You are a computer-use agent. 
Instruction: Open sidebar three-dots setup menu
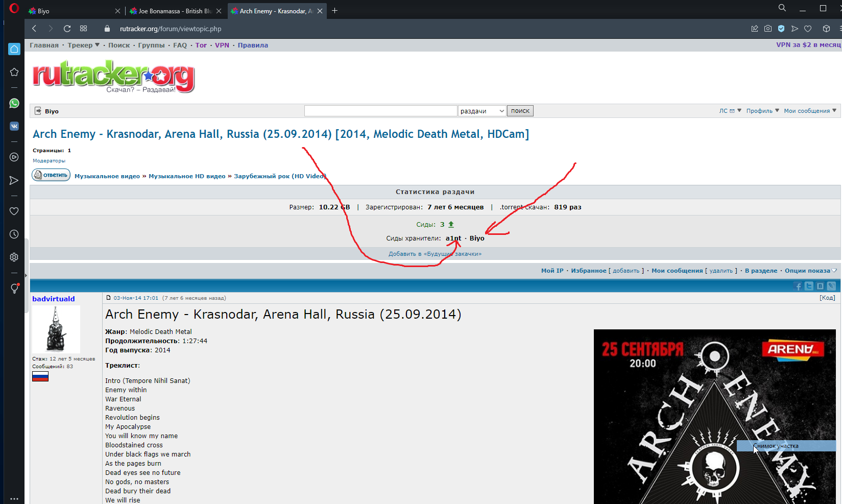(x=14, y=499)
